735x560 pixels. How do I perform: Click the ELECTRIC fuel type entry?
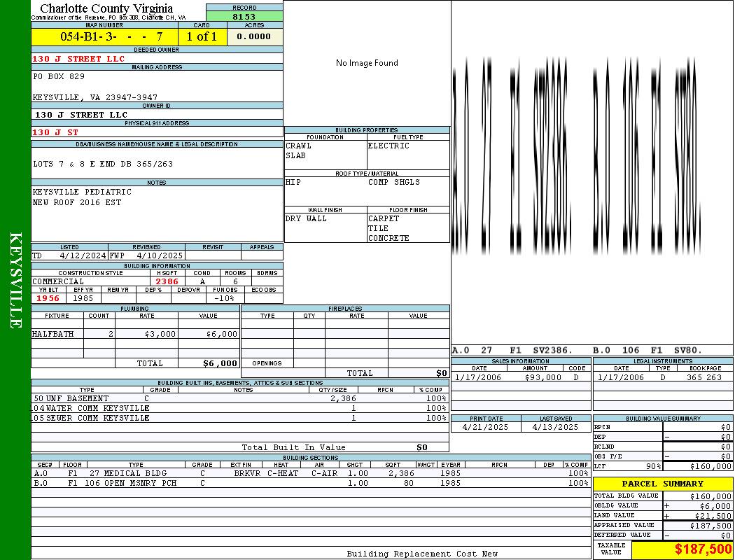(x=388, y=146)
